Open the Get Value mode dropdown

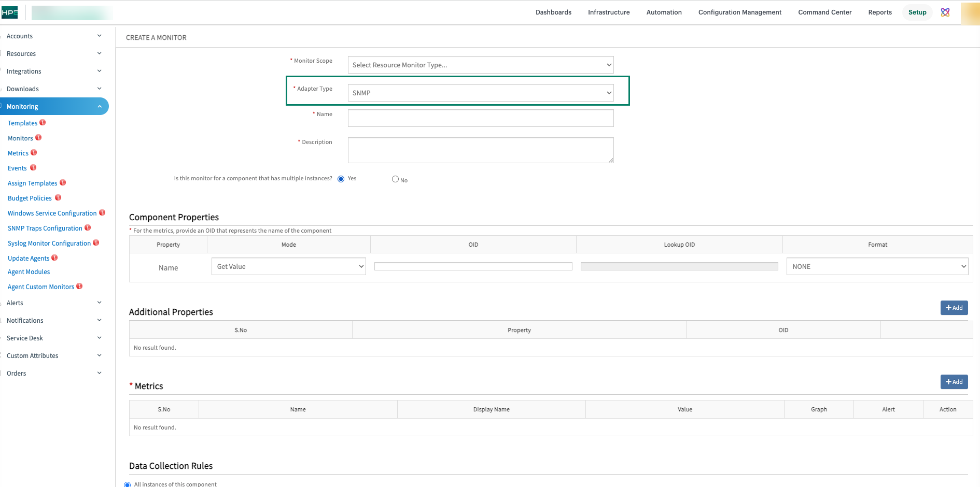click(288, 266)
